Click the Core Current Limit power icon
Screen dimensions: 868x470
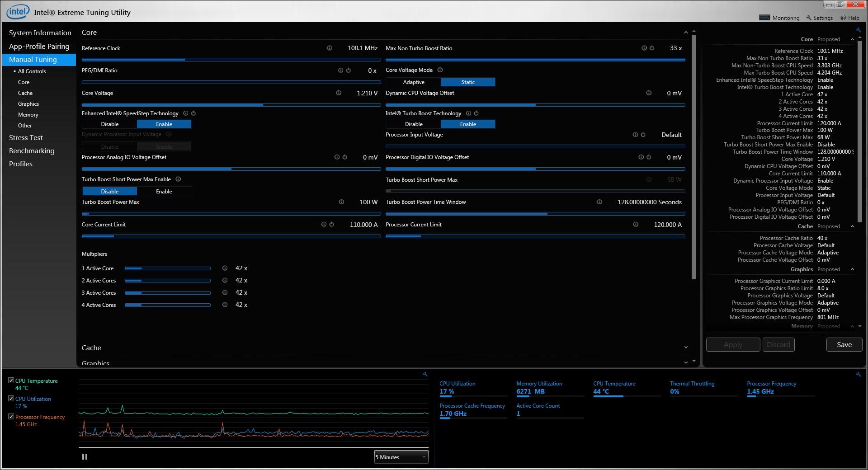pos(331,225)
